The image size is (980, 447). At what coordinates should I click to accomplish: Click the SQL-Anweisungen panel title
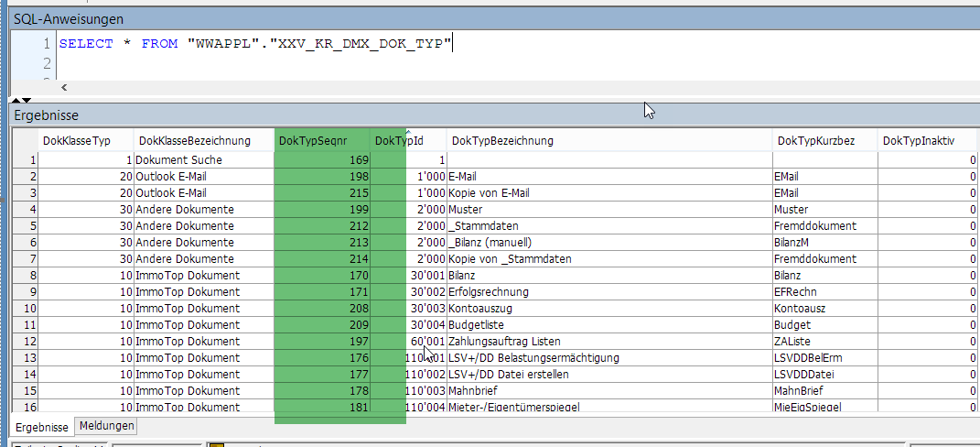[69, 19]
